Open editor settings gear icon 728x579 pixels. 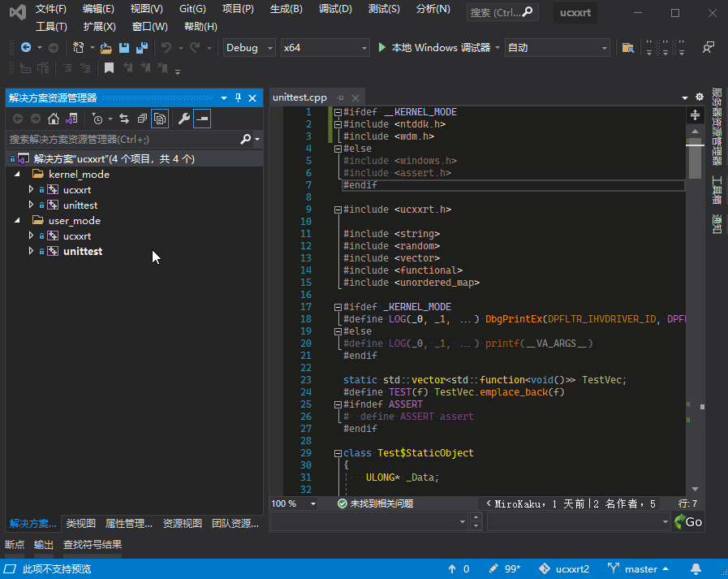pyautogui.click(x=700, y=97)
